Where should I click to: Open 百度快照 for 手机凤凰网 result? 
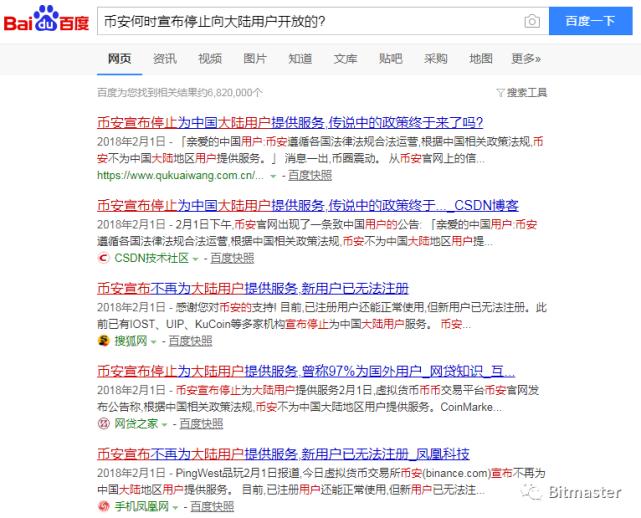[212, 507]
